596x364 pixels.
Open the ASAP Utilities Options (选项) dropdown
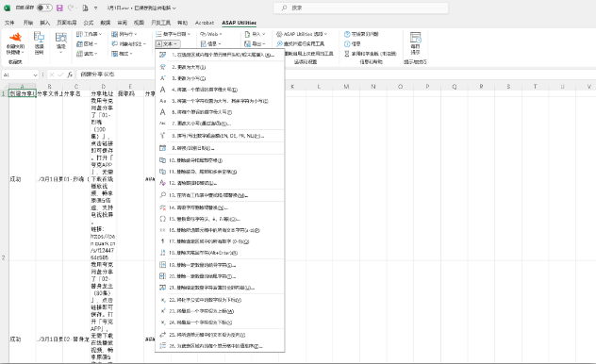(302, 34)
